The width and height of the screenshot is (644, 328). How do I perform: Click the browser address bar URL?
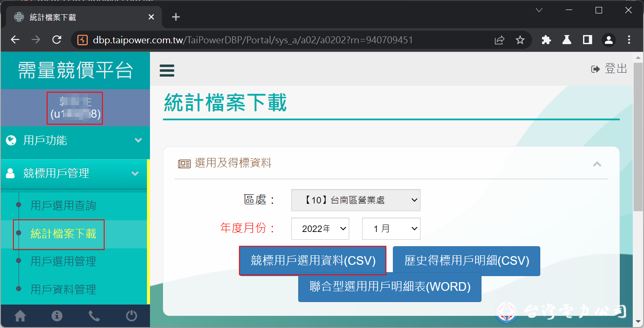click(x=253, y=40)
